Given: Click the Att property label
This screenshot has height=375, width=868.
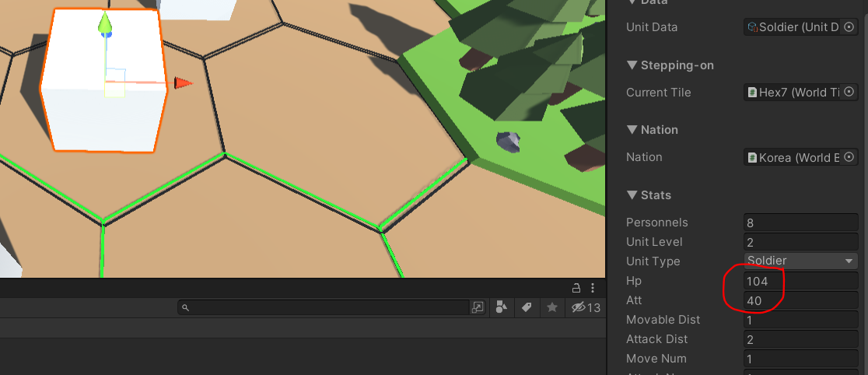Looking at the screenshot, I should coord(634,300).
